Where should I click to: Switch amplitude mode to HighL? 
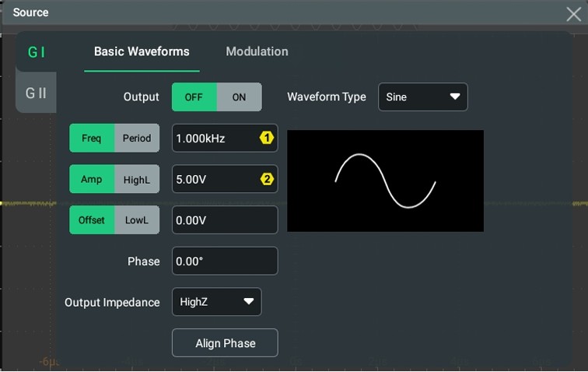[x=137, y=180]
